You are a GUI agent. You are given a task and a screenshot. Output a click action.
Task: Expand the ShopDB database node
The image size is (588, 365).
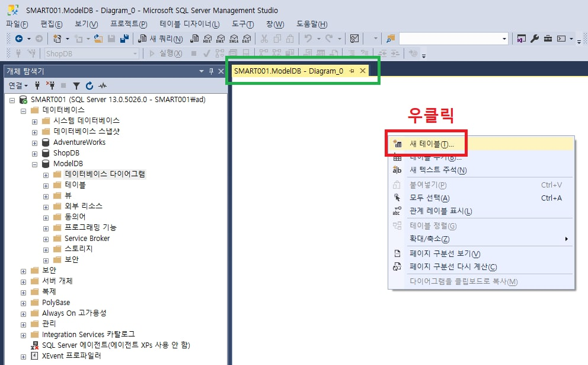point(34,154)
